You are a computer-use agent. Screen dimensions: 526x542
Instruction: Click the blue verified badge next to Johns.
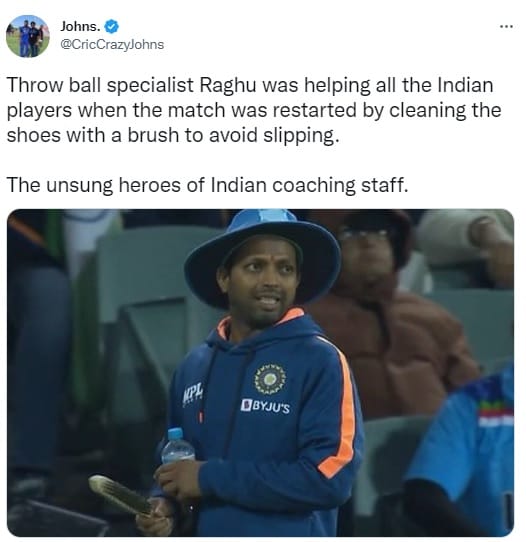[x=111, y=27]
